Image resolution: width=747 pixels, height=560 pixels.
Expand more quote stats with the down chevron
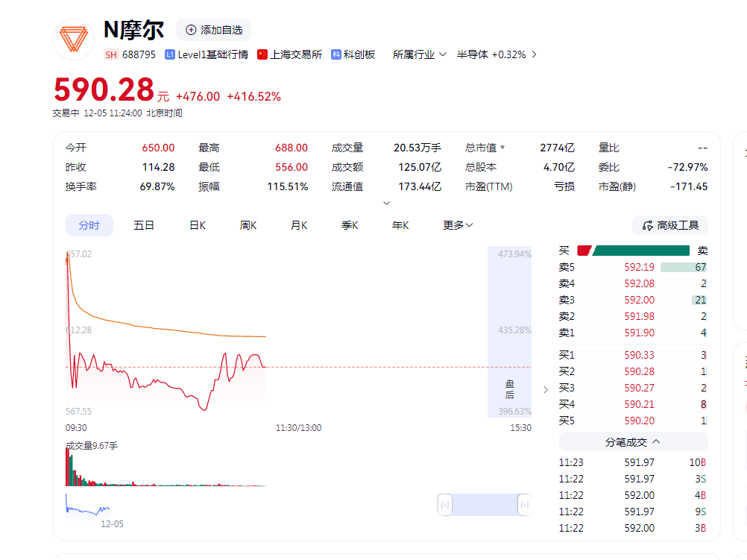point(386,203)
